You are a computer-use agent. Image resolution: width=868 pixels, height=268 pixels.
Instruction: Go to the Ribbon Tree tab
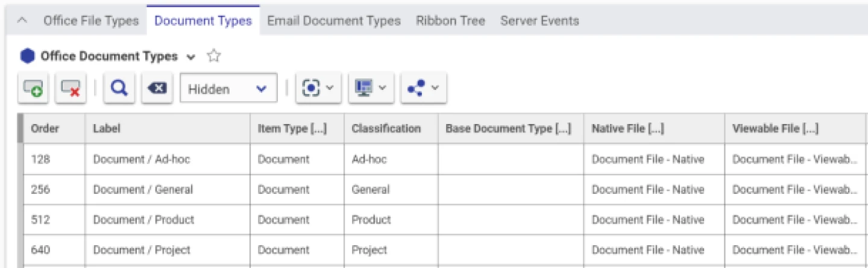pos(450,20)
